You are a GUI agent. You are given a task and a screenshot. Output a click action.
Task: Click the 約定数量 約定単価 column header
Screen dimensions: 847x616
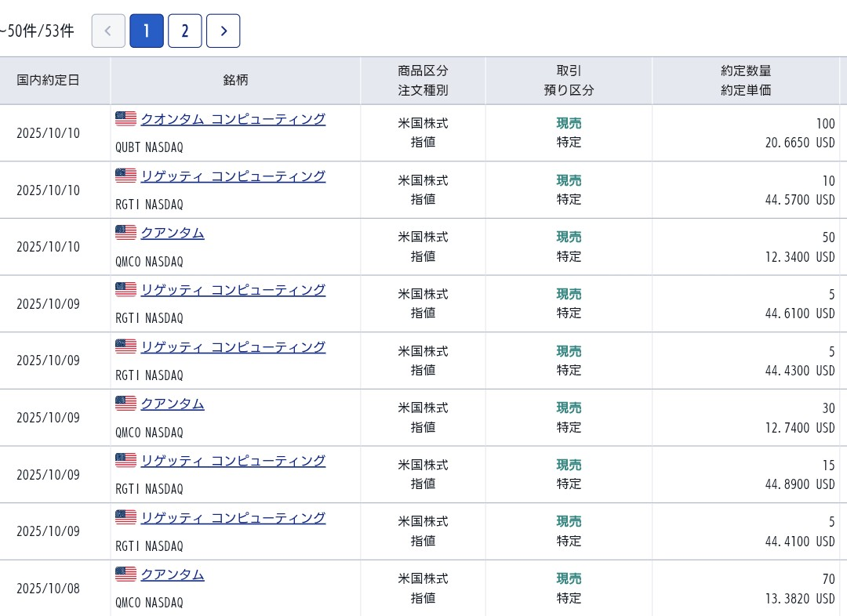[x=746, y=81]
